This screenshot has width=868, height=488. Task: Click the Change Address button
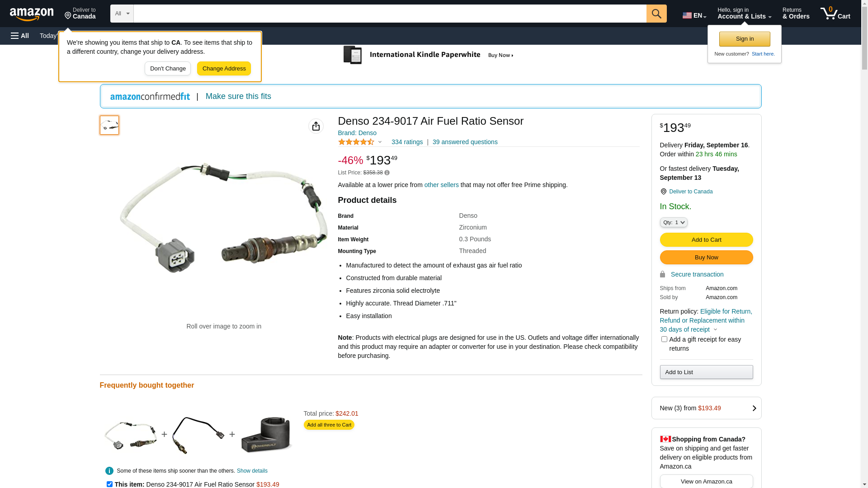(224, 69)
